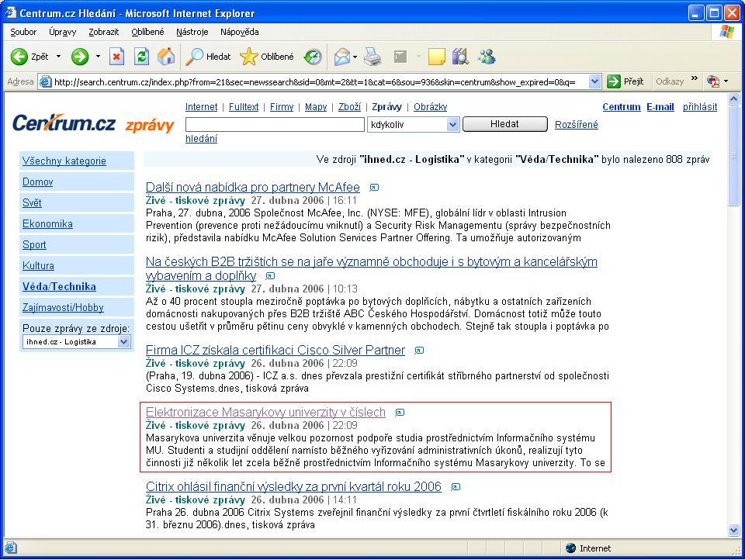745x560 pixels.
Task: Switch to the Internet search tab
Action: tap(201, 107)
